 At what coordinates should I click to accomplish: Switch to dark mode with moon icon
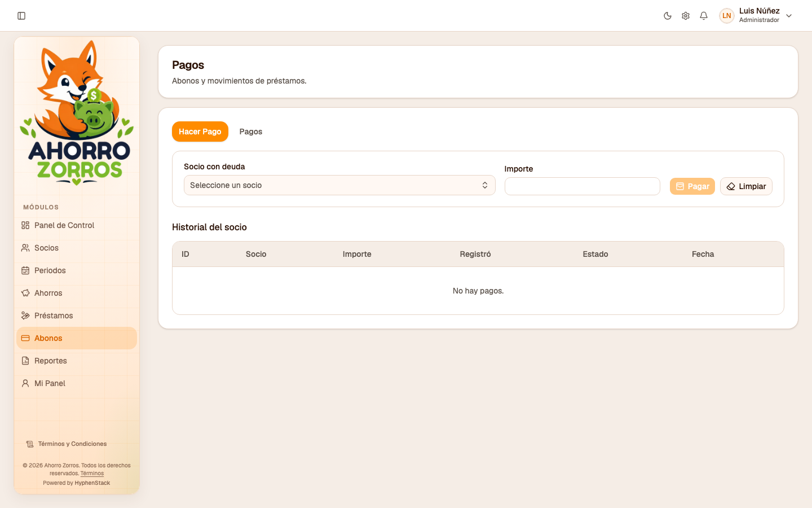[x=668, y=16]
